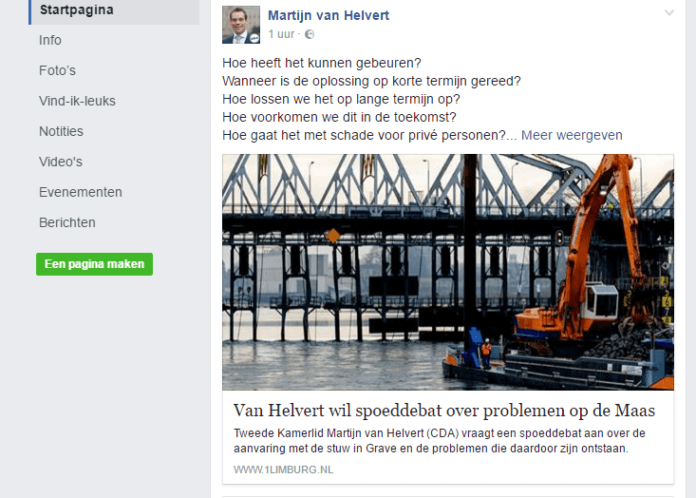Viewport: 696px width, 498px height.
Task: Click the first post line 'Hoe heeft het kunnen gebeuren?'
Action: click(x=322, y=63)
